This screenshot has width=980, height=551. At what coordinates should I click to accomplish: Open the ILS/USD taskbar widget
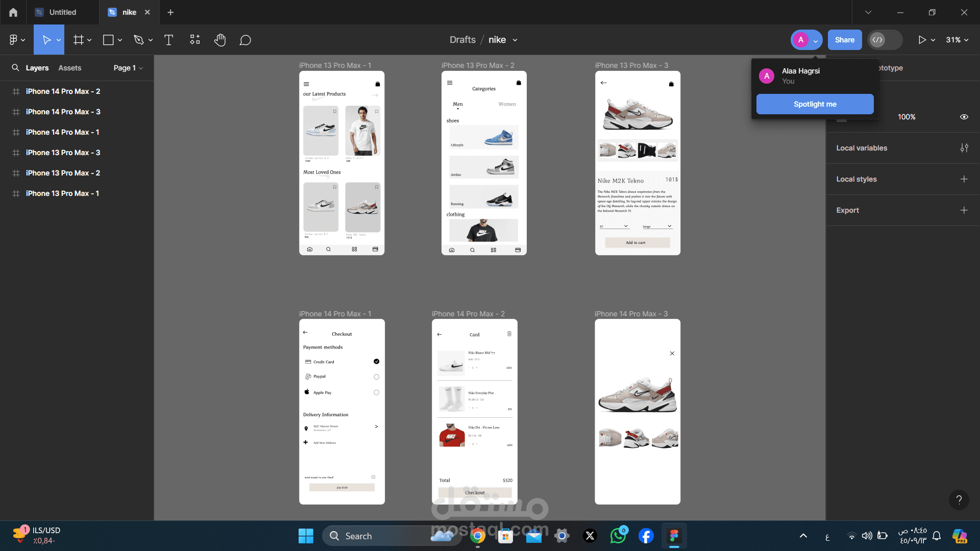coord(36,535)
